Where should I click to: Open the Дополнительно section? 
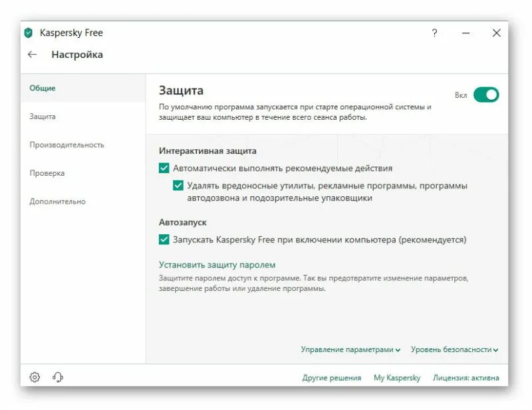pyautogui.click(x=57, y=202)
